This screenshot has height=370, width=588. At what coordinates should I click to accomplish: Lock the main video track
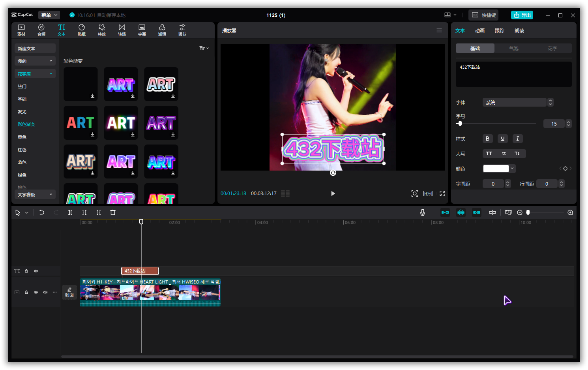(x=26, y=292)
